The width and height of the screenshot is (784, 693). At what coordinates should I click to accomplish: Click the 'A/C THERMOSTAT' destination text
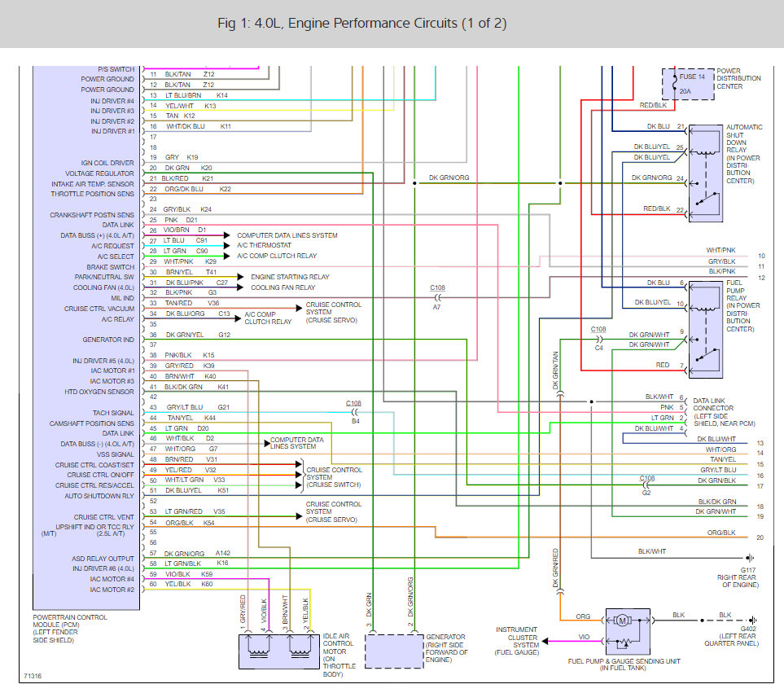(264, 245)
